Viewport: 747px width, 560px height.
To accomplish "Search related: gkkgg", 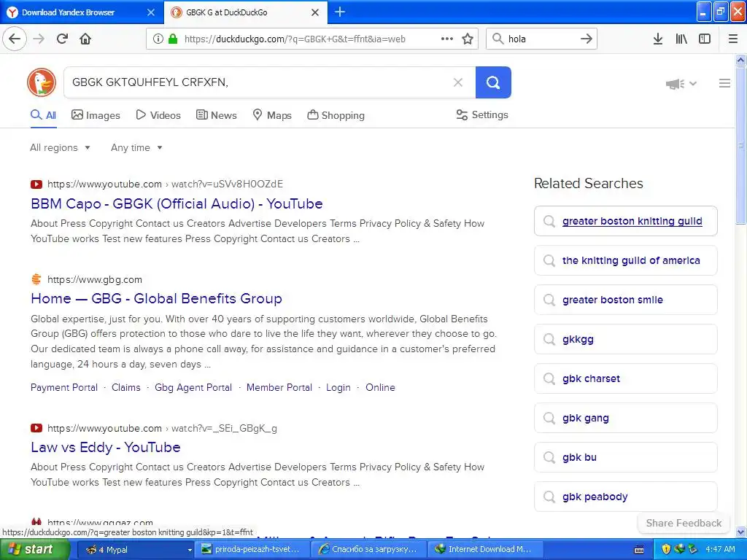I will 625,339.
